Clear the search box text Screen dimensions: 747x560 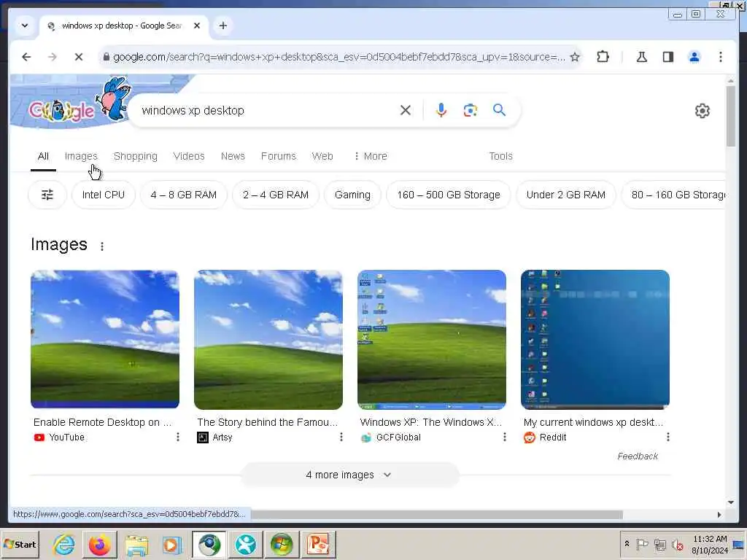[x=406, y=111]
